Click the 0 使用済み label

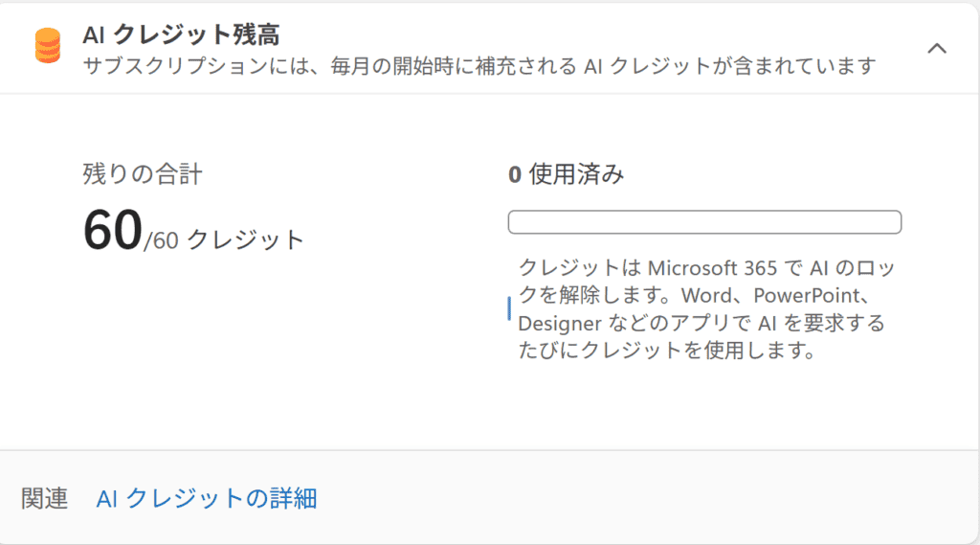566,174
